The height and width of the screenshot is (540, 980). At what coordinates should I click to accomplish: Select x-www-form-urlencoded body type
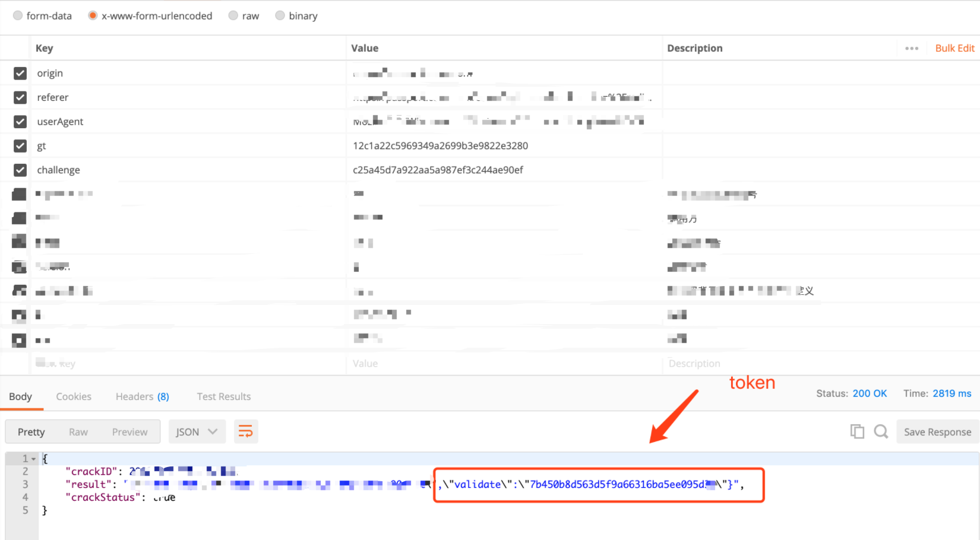(x=93, y=15)
